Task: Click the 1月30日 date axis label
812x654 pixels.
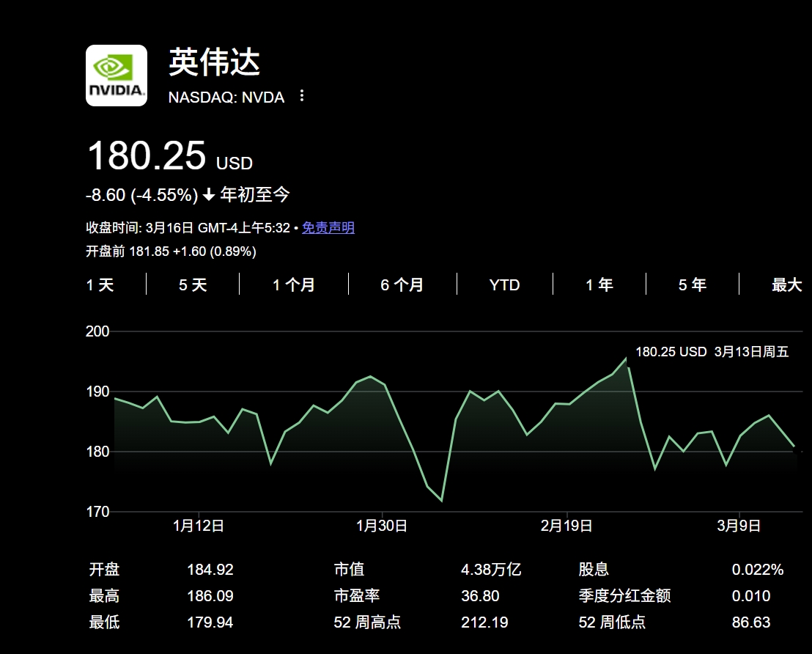Action: click(x=381, y=526)
